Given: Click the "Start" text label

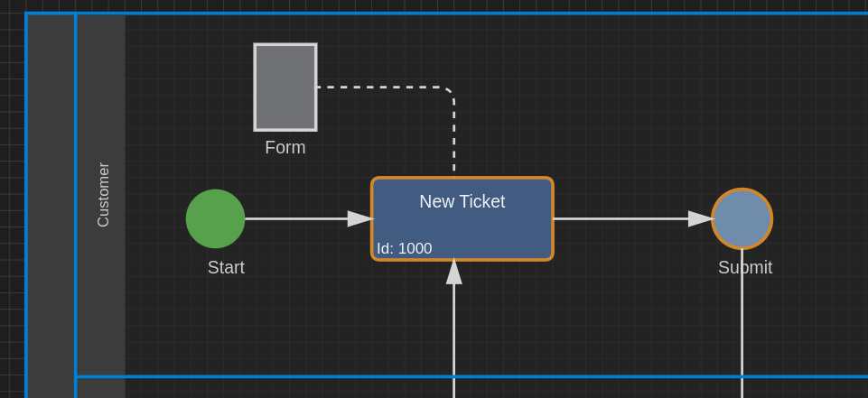Looking at the screenshot, I should [x=226, y=267].
